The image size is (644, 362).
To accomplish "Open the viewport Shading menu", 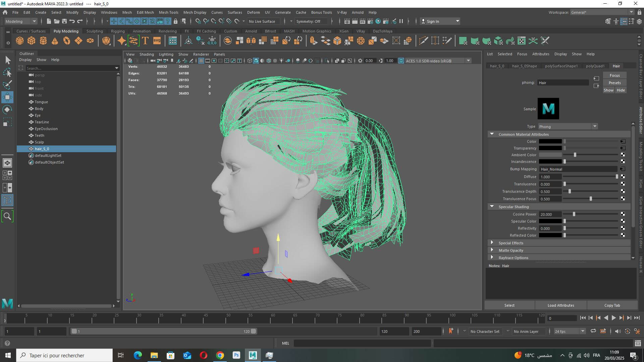I will pyautogui.click(x=147, y=54).
